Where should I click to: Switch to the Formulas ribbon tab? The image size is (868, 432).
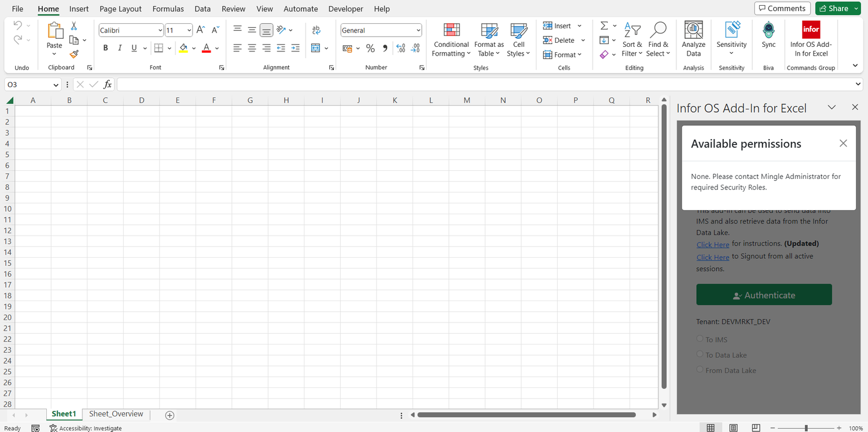168,9
